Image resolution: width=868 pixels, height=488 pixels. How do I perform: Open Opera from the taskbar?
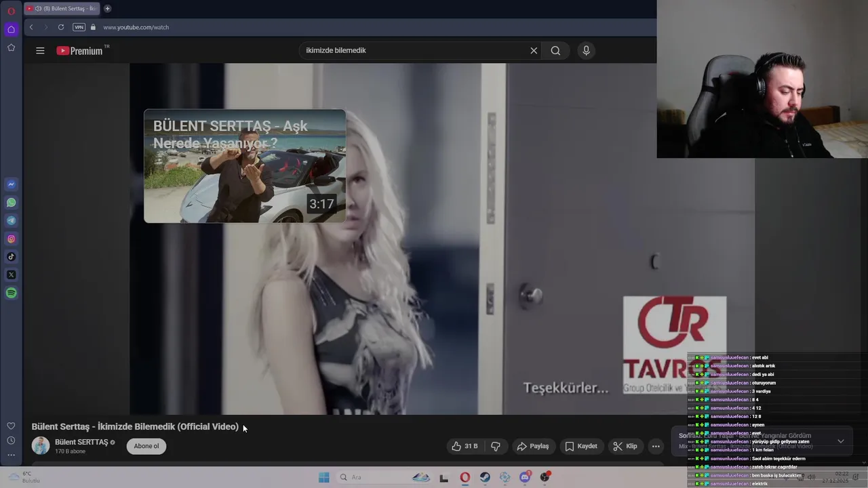pos(465,477)
